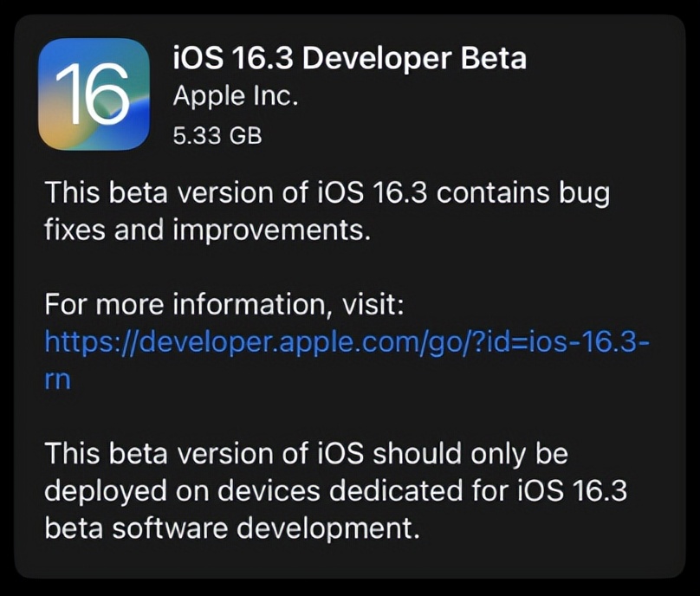The height and width of the screenshot is (596, 700).
Task: Click the beta deployment warning text
Action: (x=338, y=490)
